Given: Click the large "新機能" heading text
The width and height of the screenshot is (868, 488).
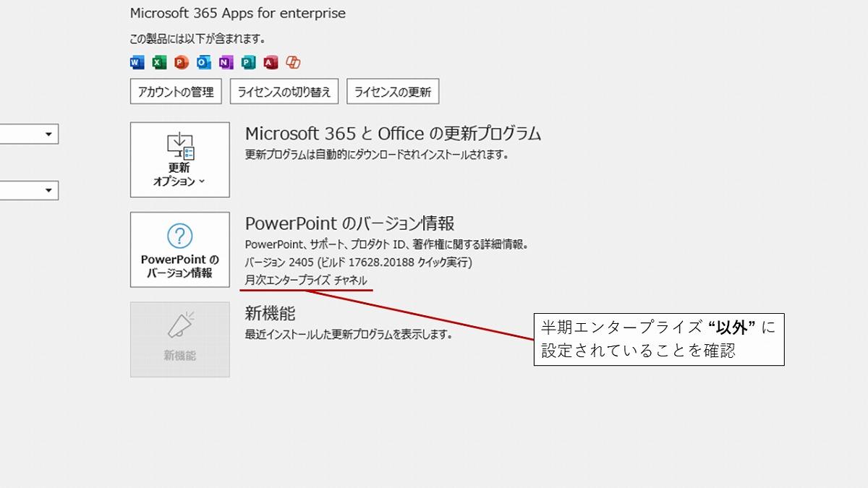Looking at the screenshot, I should (271, 314).
